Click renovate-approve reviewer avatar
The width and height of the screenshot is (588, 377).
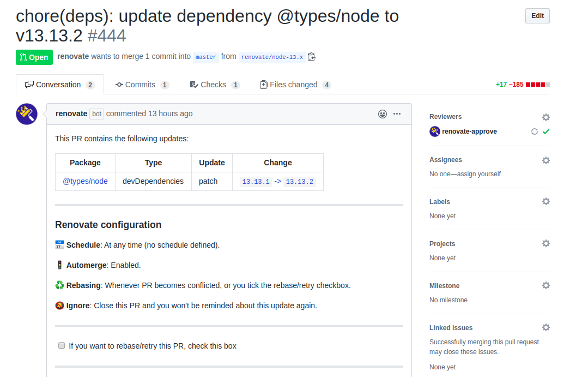(x=435, y=131)
